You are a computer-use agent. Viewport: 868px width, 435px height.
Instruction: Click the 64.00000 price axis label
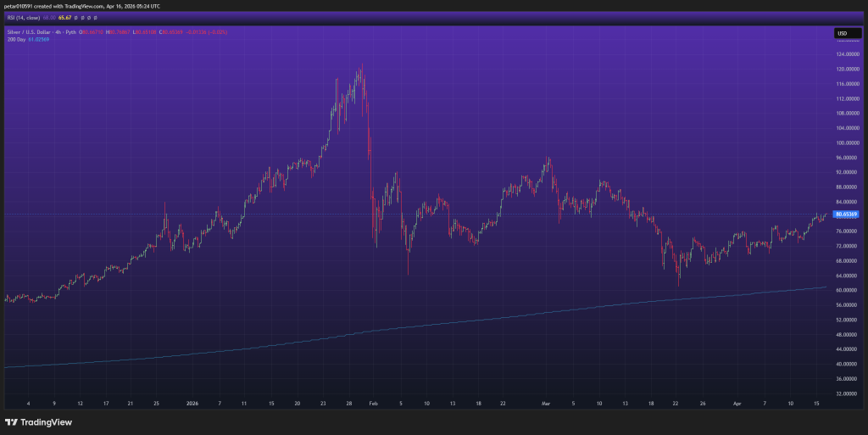pyautogui.click(x=848, y=276)
